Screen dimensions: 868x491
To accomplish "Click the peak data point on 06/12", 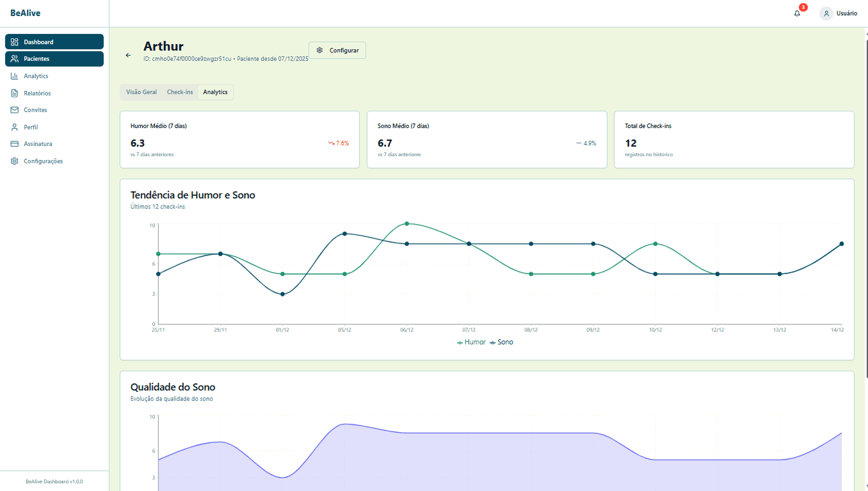I will (408, 224).
